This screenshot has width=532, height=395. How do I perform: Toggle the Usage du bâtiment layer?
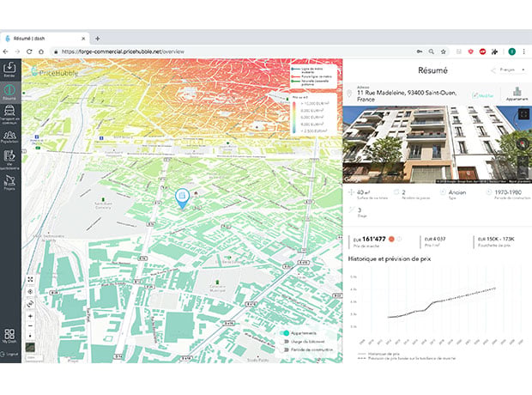tap(286, 342)
